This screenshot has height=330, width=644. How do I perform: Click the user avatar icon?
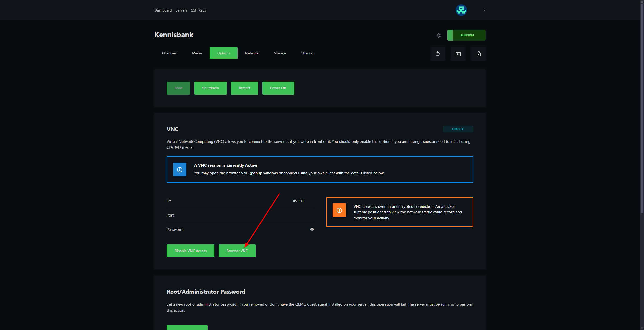(x=461, y=10)
